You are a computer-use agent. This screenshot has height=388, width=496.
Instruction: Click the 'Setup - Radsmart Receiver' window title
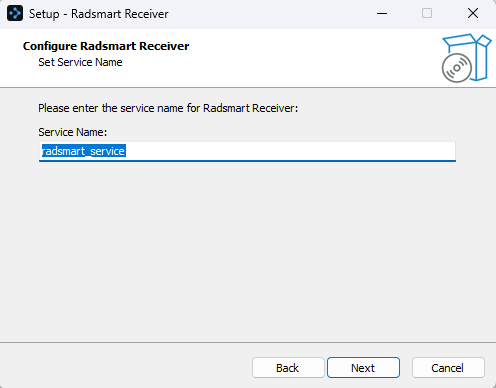coord(99,14)
